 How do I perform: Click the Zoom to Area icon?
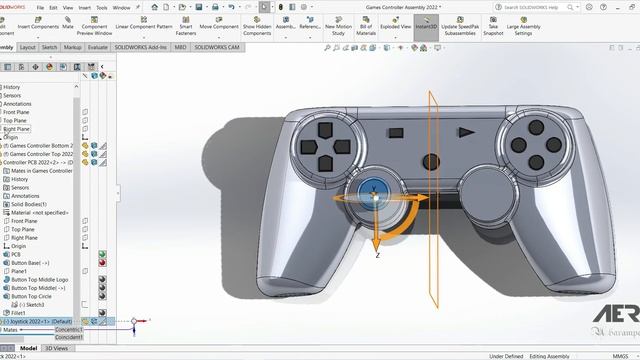click(x=336, y=48)
